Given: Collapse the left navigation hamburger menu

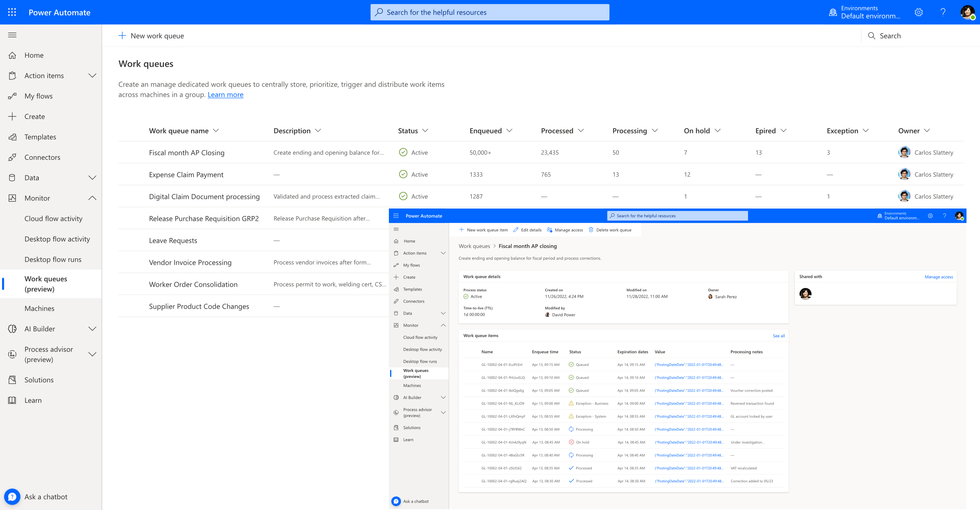Looking at the screenshot, I should pyautogui.click(x=12, y=35).
